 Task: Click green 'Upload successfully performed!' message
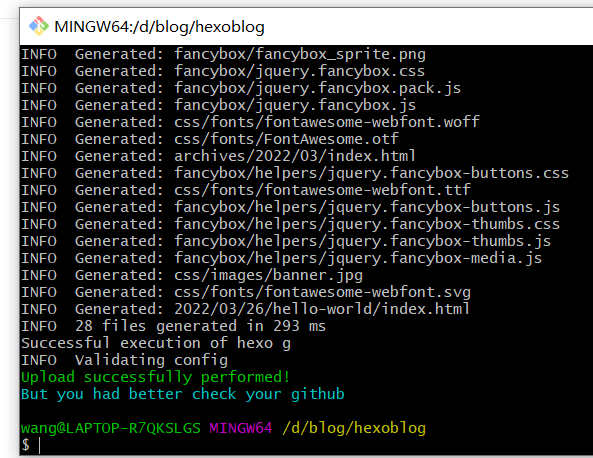pyautogui.click(x=155, y=378)
